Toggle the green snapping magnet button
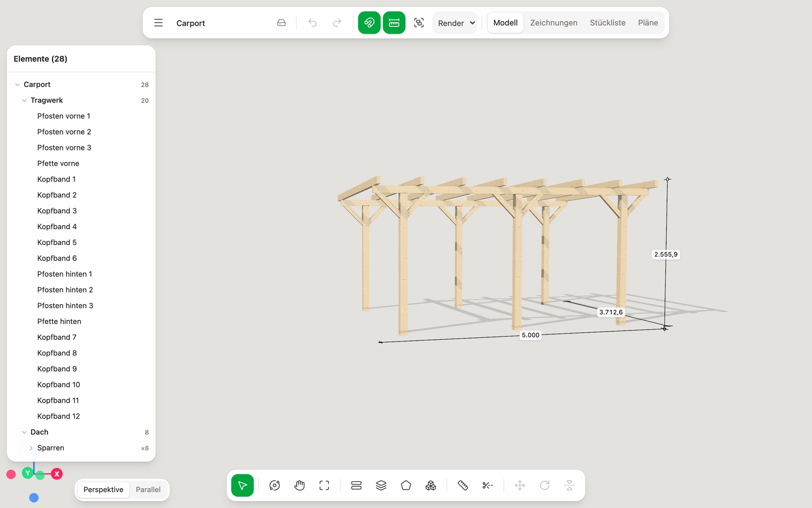This screenshot has width=812, height=508. (x=369, y=23)
